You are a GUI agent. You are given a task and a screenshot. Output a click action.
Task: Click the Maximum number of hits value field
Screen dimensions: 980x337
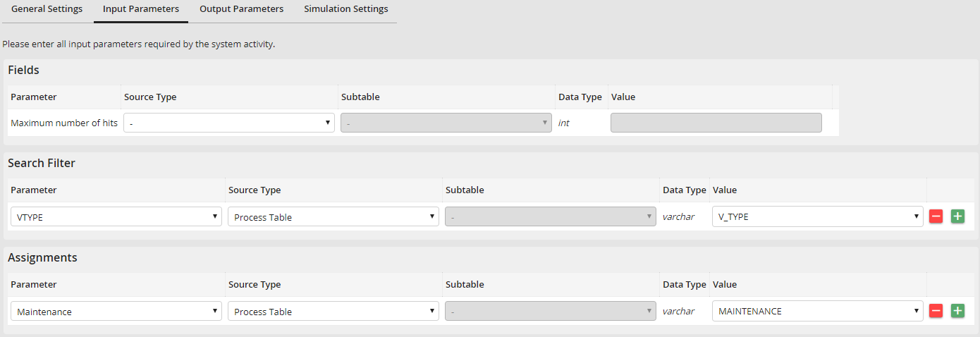716,123
